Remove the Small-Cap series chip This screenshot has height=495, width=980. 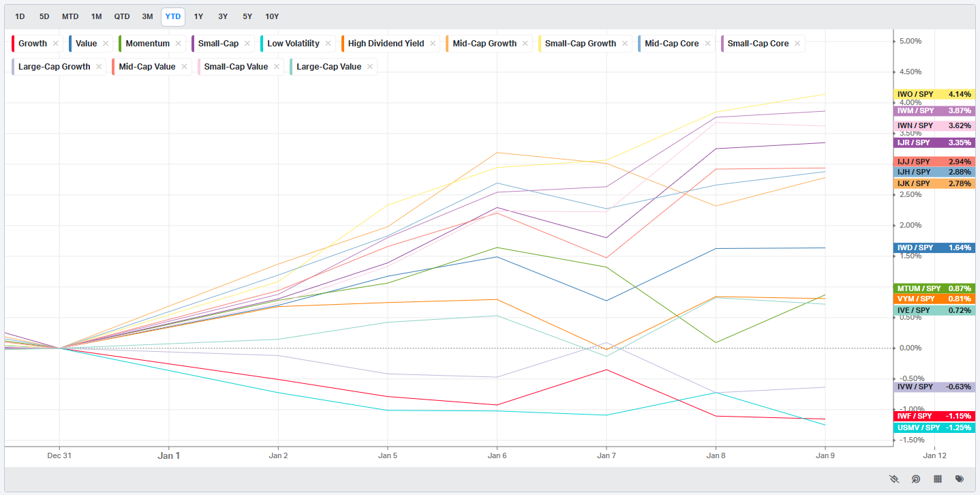click(247, 44)
